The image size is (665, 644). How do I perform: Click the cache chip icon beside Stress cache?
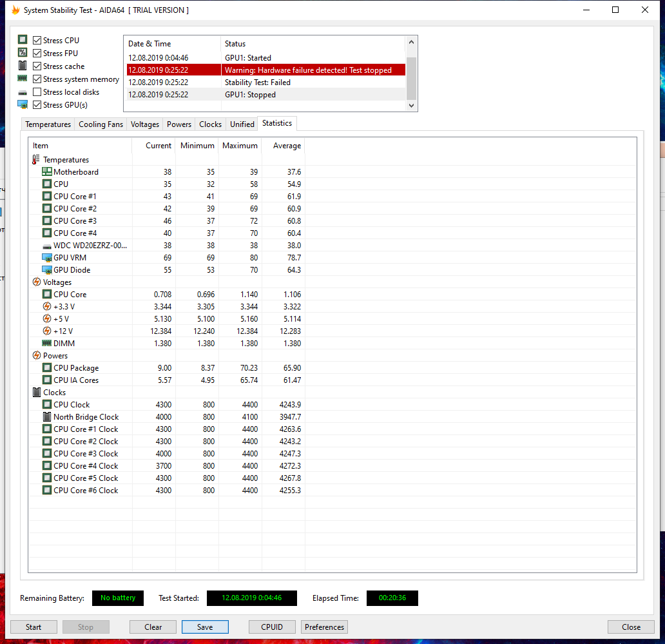[x=23, y=65]
